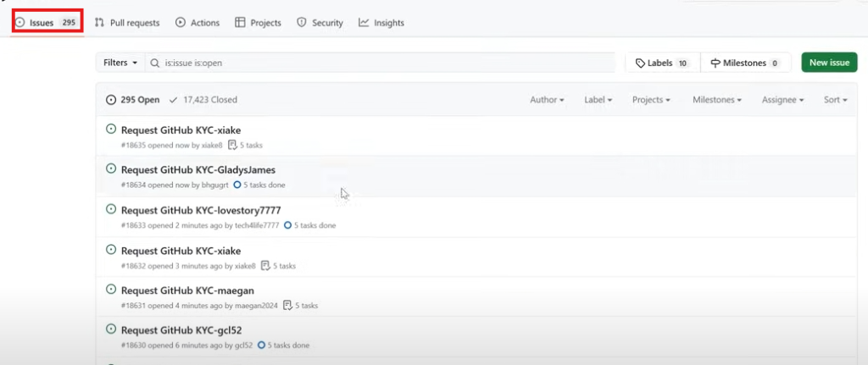Go to the Projects tab
This screenshot has height=365, width=868.
pos(258,23)
